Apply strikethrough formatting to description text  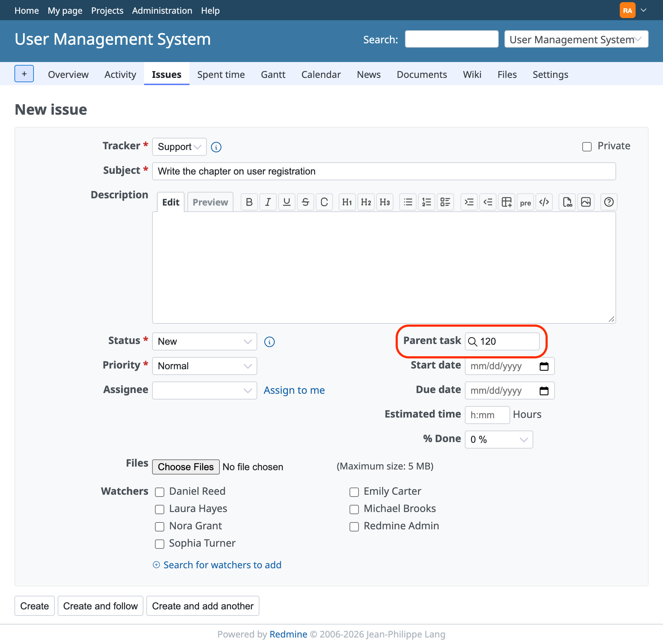[x=305, y=202]
